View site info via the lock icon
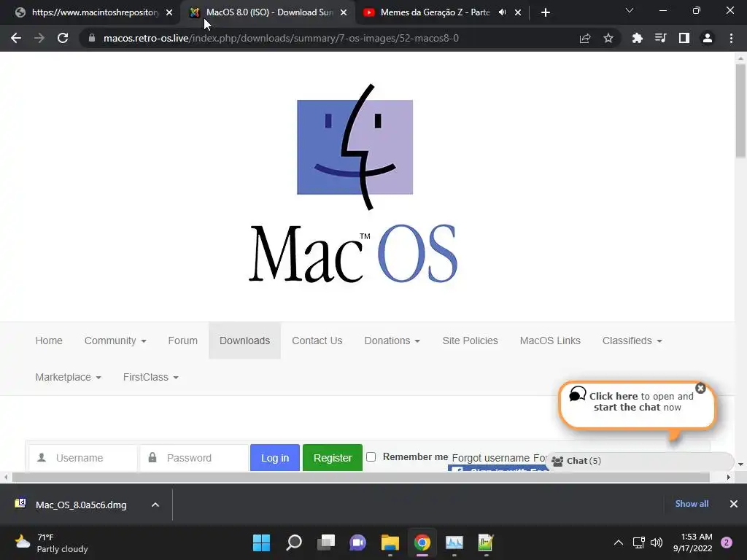Image resolution: width=747 pixels, height=560 pixels. pos(91,38)
